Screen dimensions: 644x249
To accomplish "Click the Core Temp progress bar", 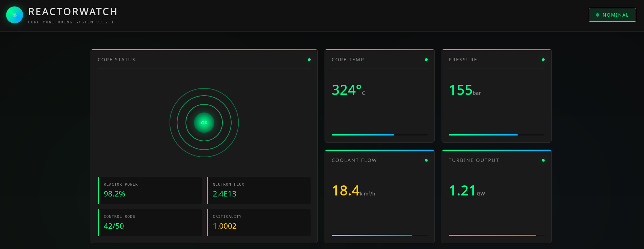I will tap(379, 135).
